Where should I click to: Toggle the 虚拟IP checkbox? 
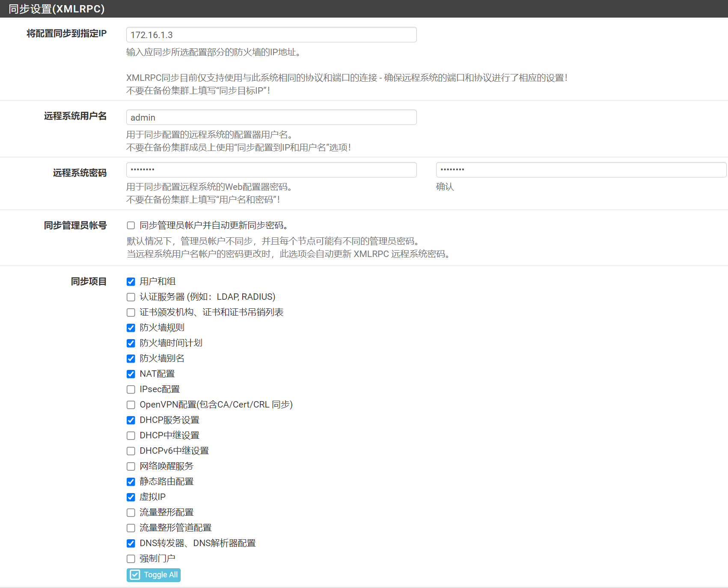(x=131, y=497)
